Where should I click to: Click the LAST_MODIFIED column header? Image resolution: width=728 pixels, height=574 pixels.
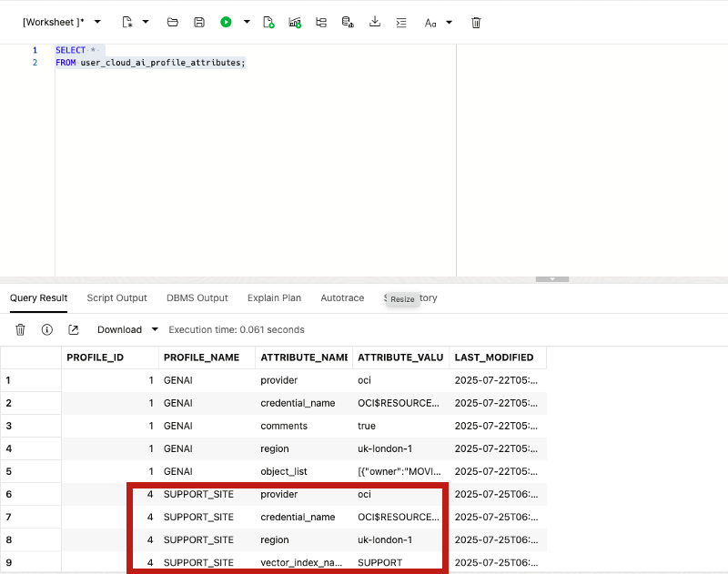click(498, 357)
